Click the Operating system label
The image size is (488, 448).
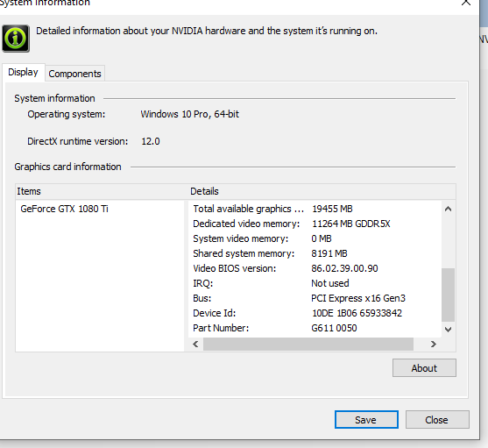tap(67, 114)
